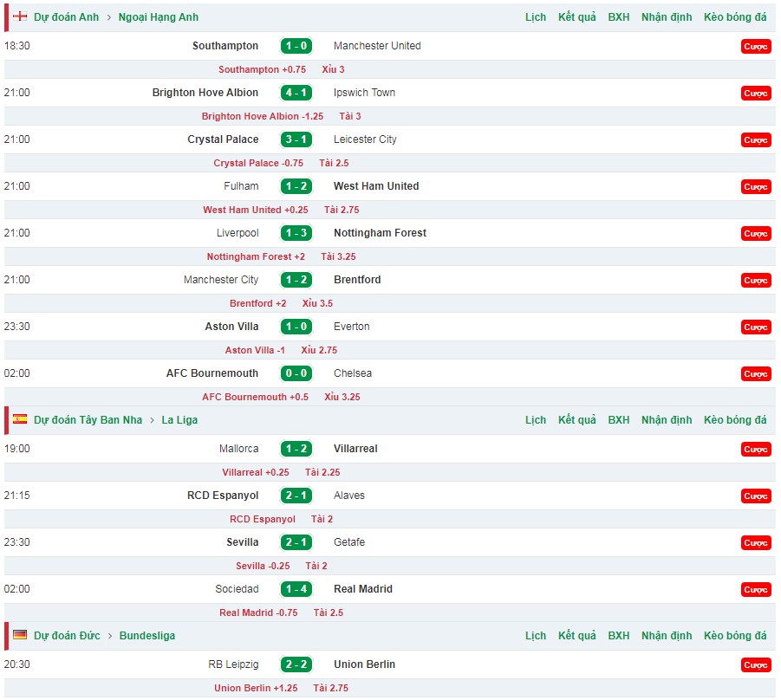Select the Real Madrid team name
781x700 pixels.
[x=363, y=589]
